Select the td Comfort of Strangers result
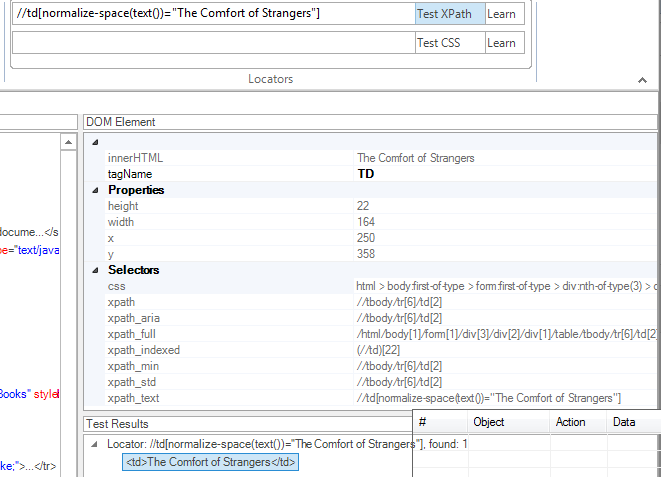The width and height of the screenshot is (661, 477). (x=210, y=461)
